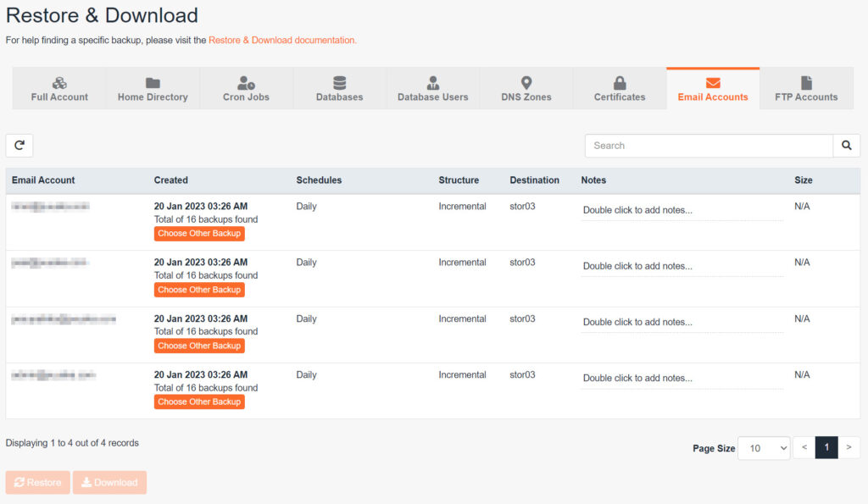Click the Download button
This screenshot has height=504, width=868.
click(x=109, y=483)
